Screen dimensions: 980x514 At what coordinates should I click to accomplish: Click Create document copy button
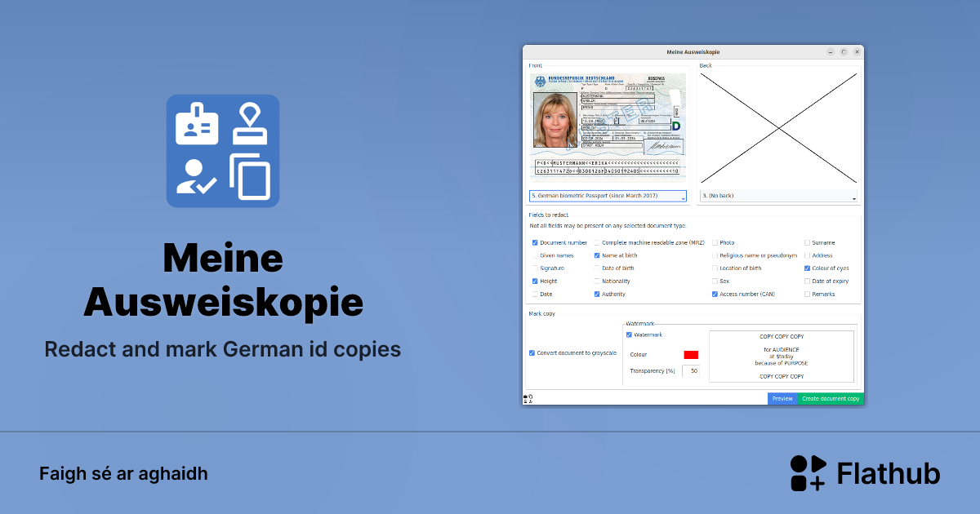coord(830,399)
